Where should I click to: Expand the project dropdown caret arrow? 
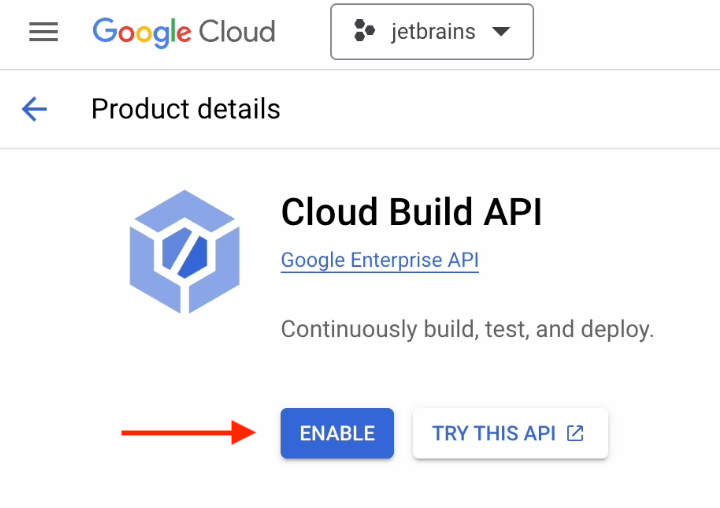500,32
